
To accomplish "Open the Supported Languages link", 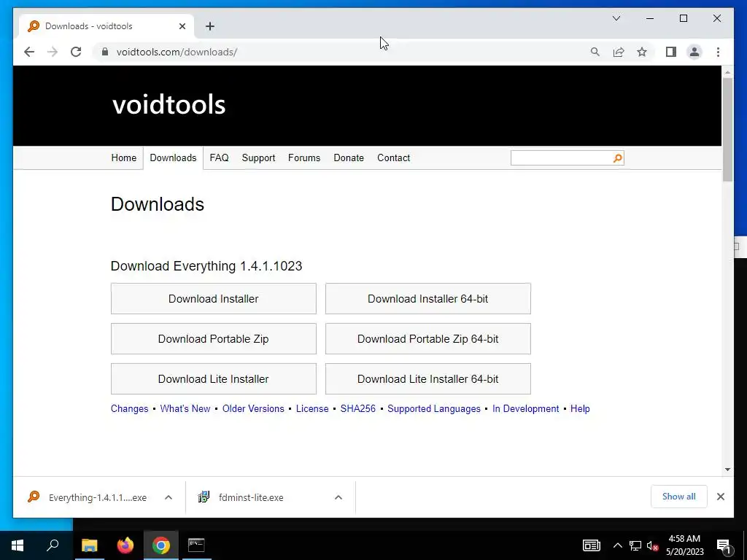I will 434,408.
